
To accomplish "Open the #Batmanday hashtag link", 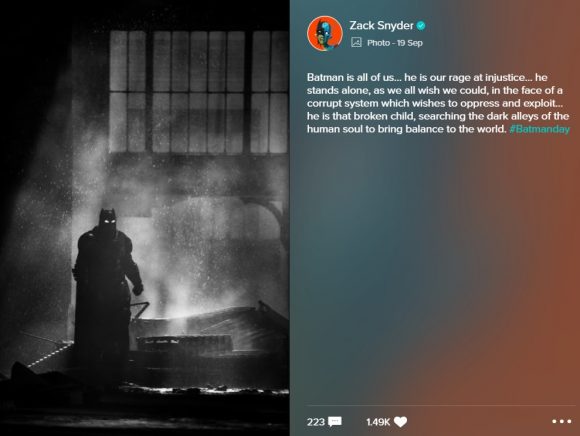I will (x=539, y=129).
